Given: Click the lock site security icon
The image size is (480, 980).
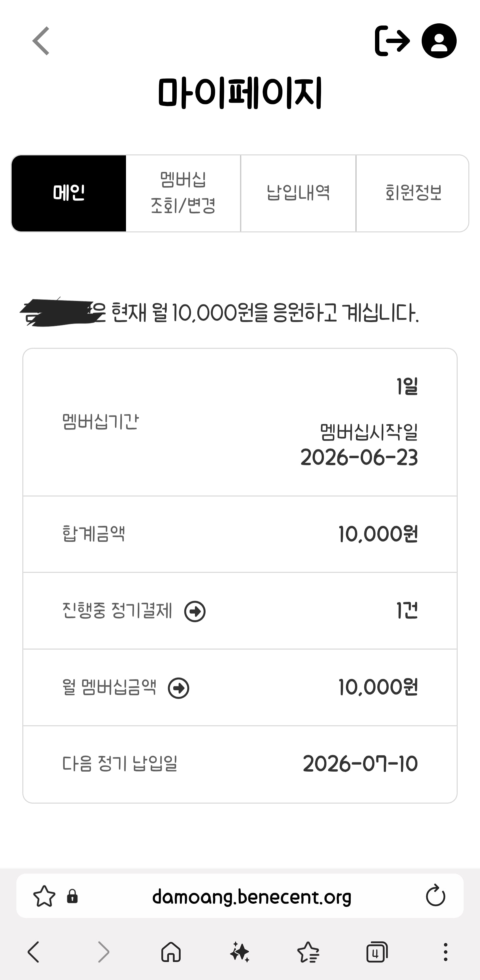Looking at the screenshot, I should click(x=72, y=896).
